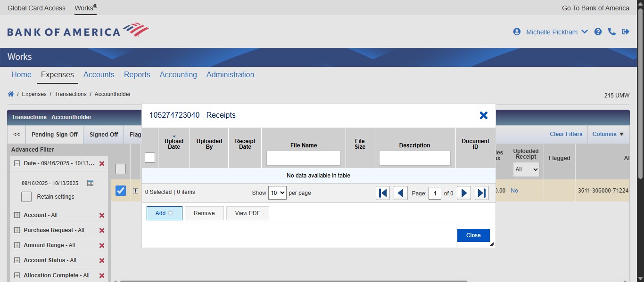Remove the Account filter red X
The height and width of the screenshot is (282, 644).
pyautogui.click(x=101, y=215)
